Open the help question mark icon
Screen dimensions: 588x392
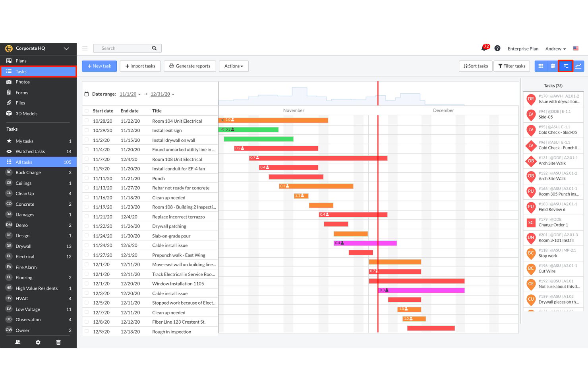pyautogui.click(x=497, y=48)
